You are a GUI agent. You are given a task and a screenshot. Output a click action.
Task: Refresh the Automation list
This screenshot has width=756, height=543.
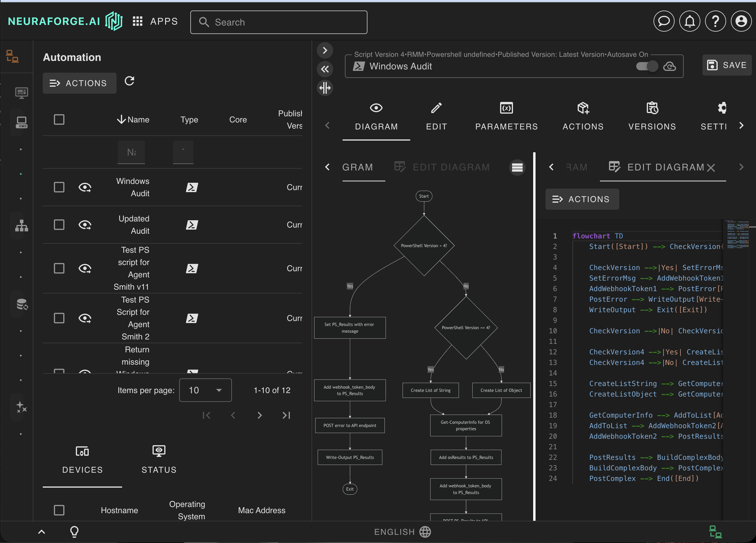(129, 81)
